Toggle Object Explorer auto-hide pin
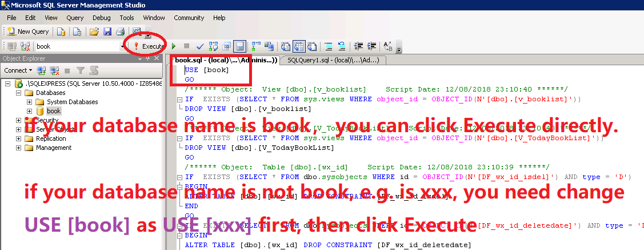The width and height of the screenshot is (644, 250). [x=148, y=58]
